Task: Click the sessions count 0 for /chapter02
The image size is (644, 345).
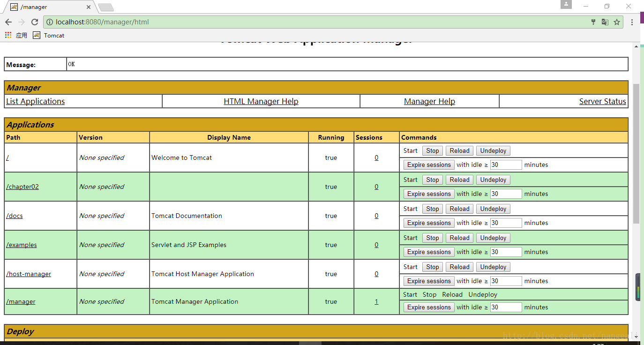Action: [376, 187]
